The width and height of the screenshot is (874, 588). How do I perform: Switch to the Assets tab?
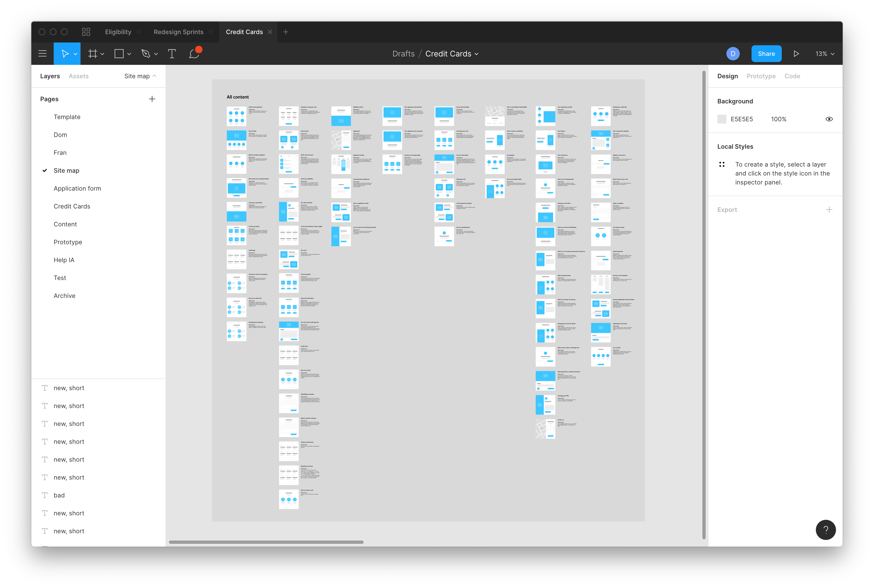[78, 76]
